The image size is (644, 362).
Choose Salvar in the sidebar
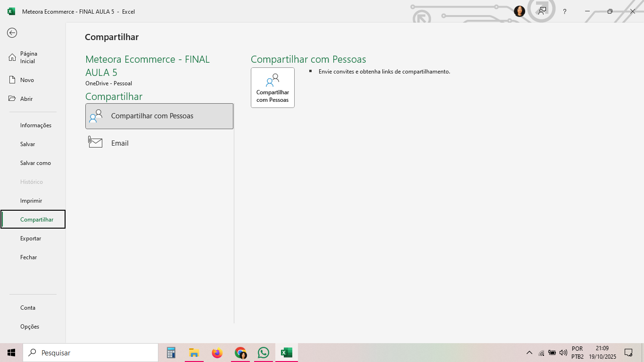[x=33, y=144]
